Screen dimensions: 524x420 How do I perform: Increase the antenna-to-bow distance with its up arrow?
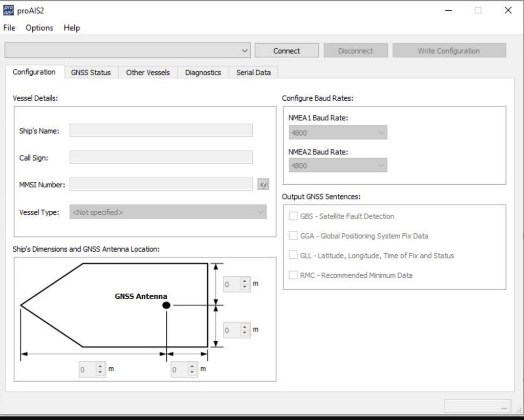click(100, 366)
